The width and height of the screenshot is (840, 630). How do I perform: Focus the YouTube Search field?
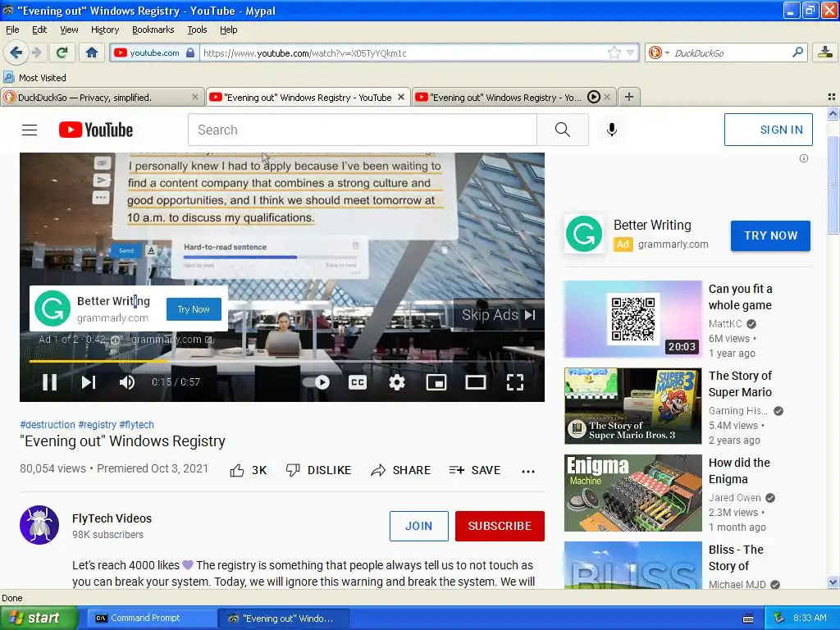[362, 130]
